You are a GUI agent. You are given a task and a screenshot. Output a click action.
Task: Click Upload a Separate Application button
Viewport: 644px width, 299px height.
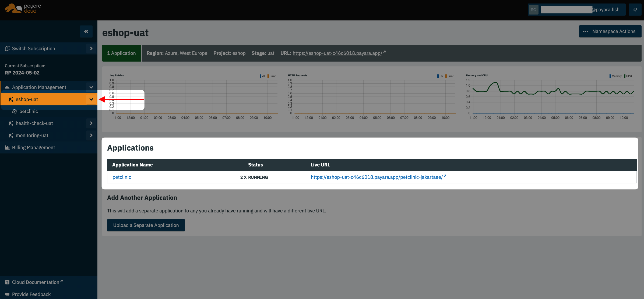coord(146,225)
